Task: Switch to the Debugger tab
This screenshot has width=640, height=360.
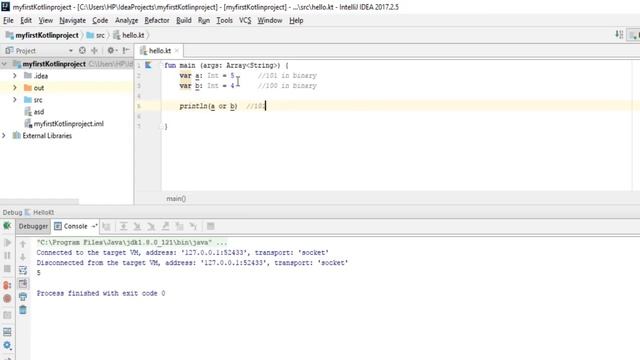Action: tap(33, 226)
